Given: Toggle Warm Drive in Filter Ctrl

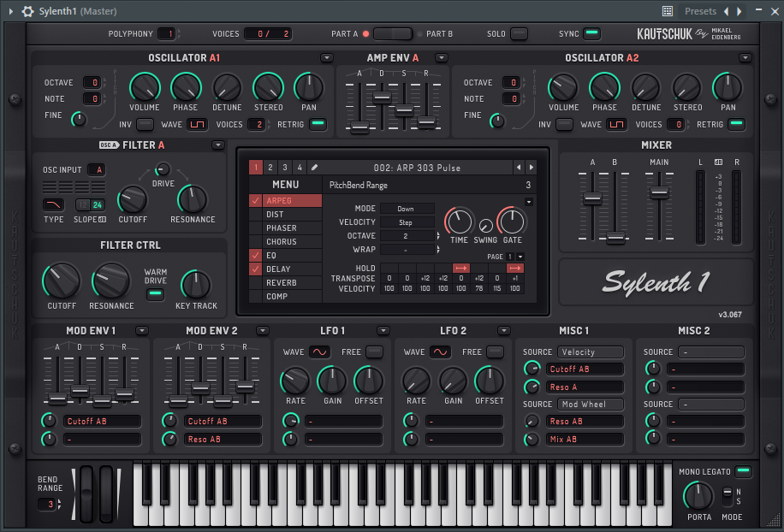Looking at the screenshot, I should 155,293.
